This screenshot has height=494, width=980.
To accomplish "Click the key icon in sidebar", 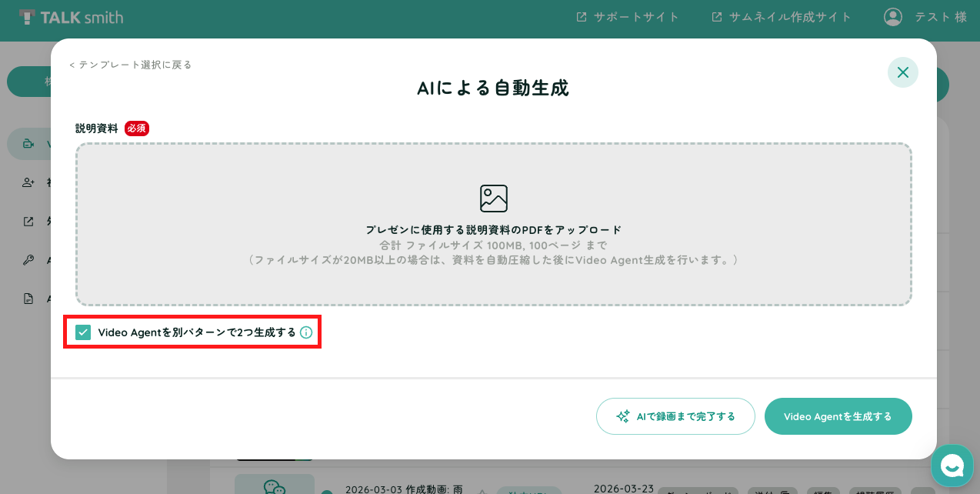I will pos(29,260).
